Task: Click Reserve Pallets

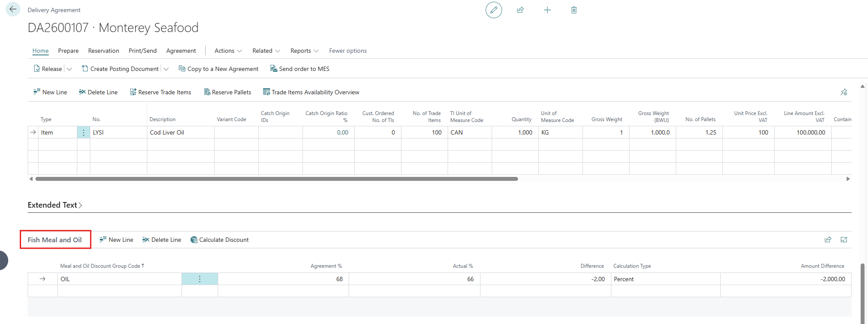Action: tap(228, 92)
